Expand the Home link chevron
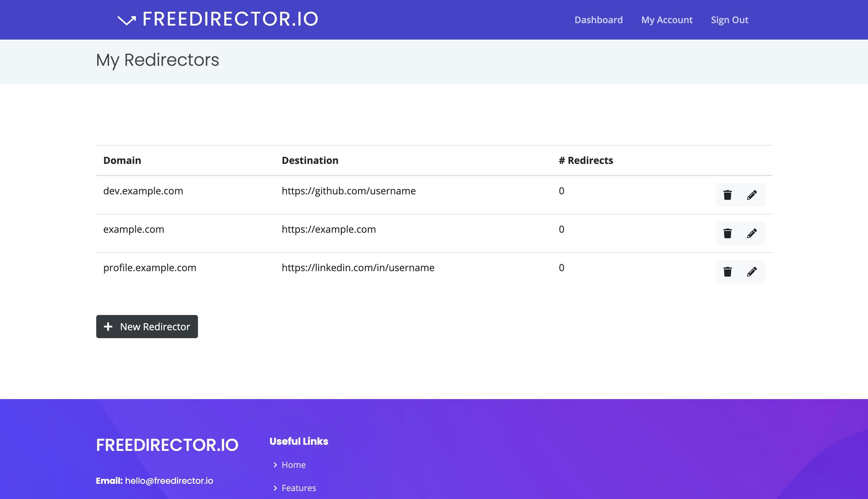Viewport: 868px width, 499px height. point(275,465)
